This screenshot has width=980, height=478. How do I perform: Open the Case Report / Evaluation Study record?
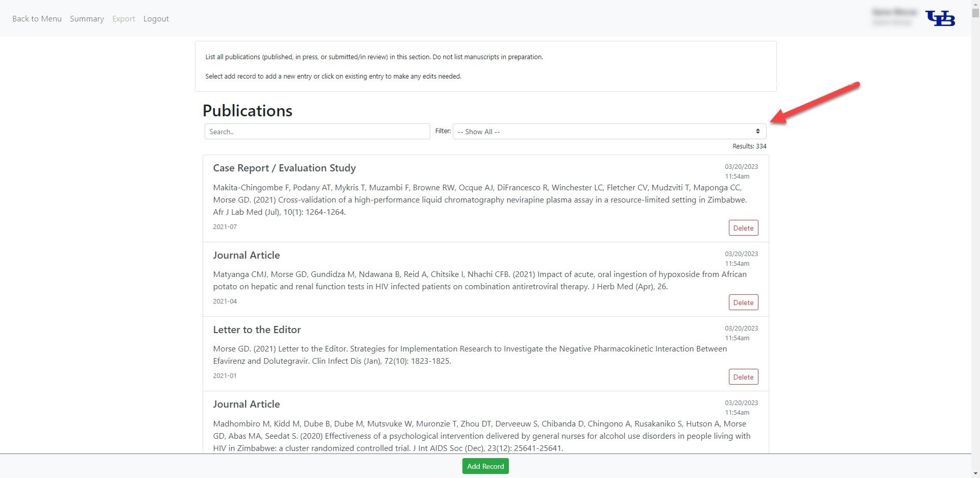click(284, 168)
